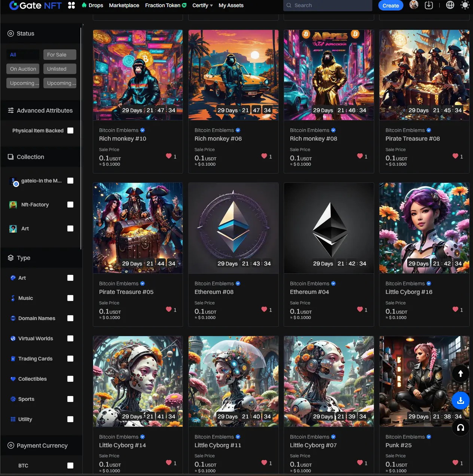Collapse the Advanced Attributes section
Image resolution: width=473 pixels, height=476 pixels.
[41, 110]
